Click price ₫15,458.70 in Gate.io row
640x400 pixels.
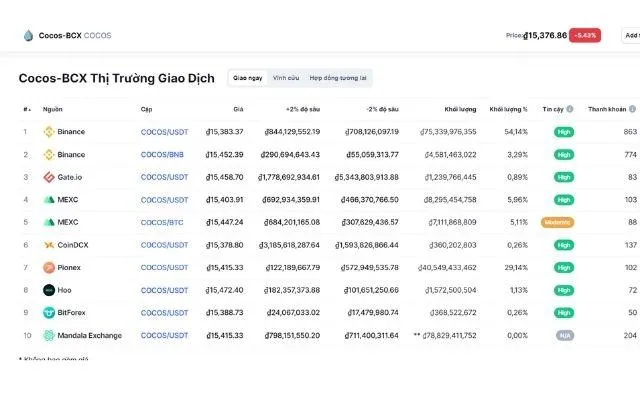coord(224,177)
